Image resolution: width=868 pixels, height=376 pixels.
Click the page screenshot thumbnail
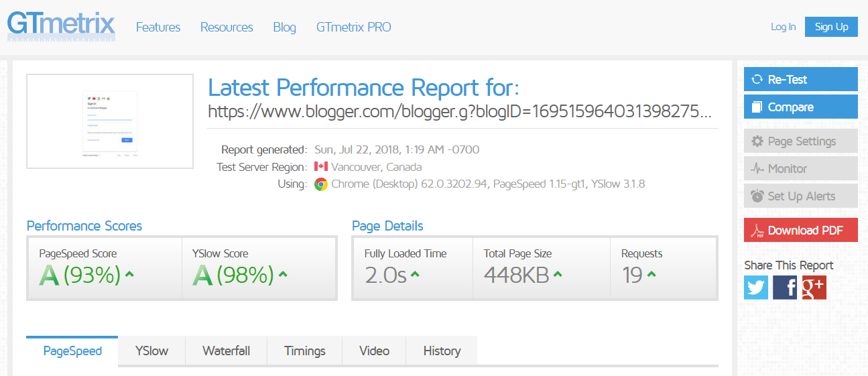pos(110,121)
